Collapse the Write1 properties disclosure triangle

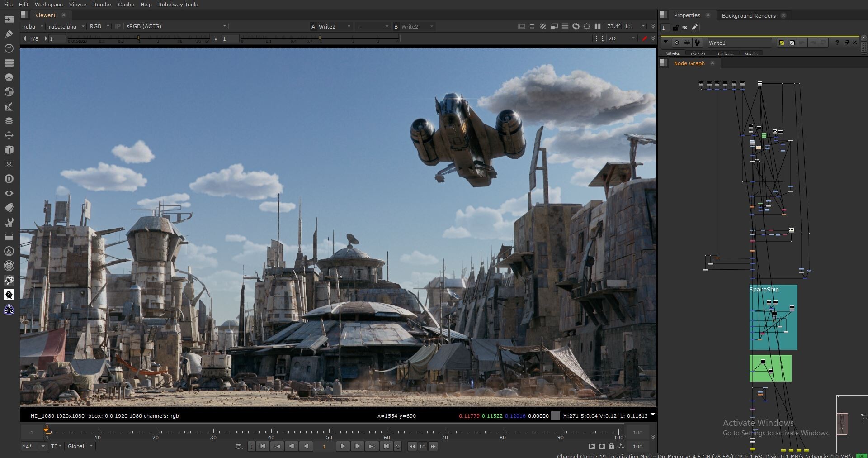pyautogui.click(x=665, y=43)
